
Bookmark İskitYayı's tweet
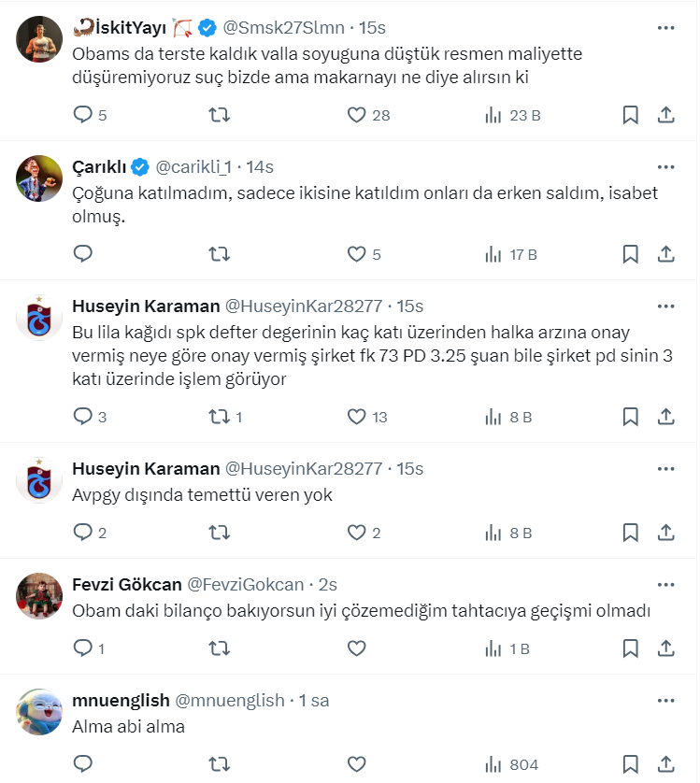tap(630, 115)
